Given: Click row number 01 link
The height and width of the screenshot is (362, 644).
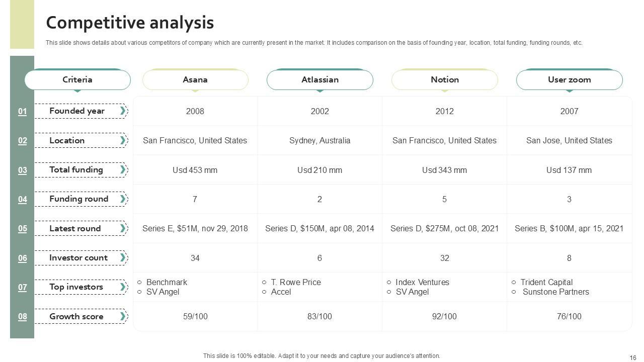Looking at the screenshot, I should coord(23,111).
